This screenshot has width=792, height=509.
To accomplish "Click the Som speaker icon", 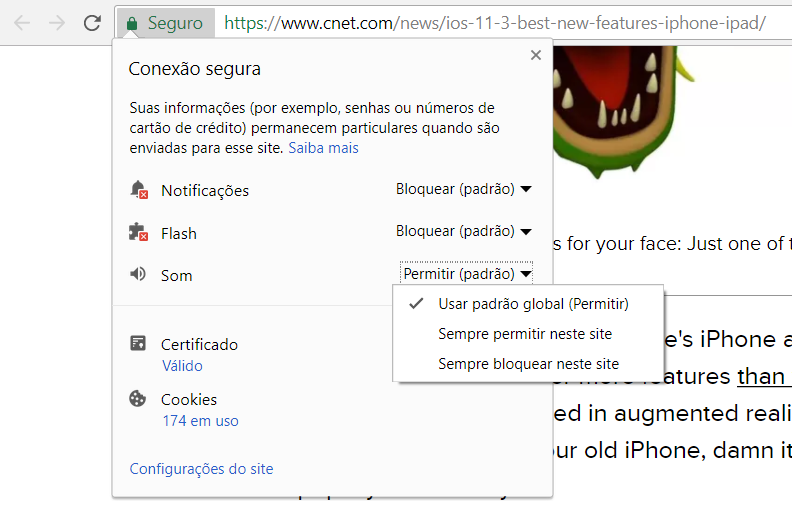I will (x=138, y=274).
